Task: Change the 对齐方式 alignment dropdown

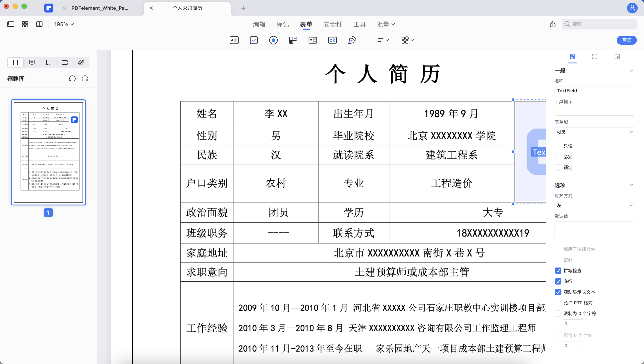Action: [594, 205]
